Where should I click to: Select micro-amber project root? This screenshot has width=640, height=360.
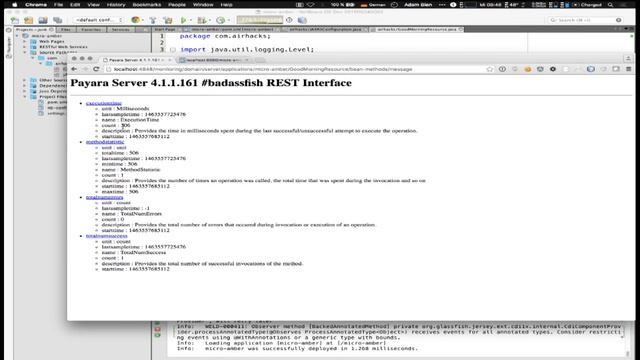47,36
